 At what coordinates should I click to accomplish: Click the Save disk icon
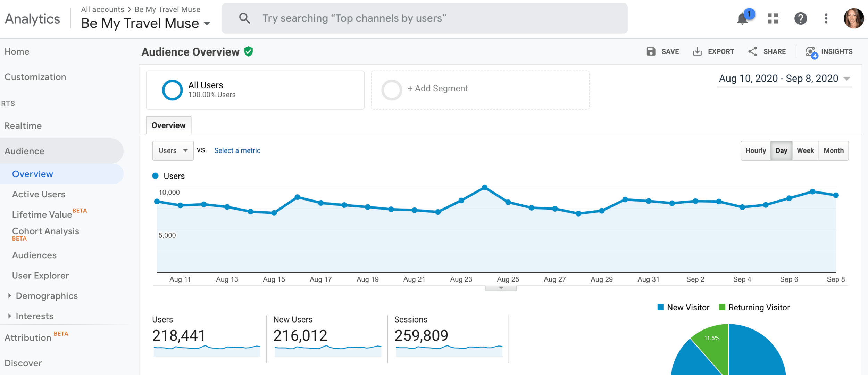coord(651,51)
